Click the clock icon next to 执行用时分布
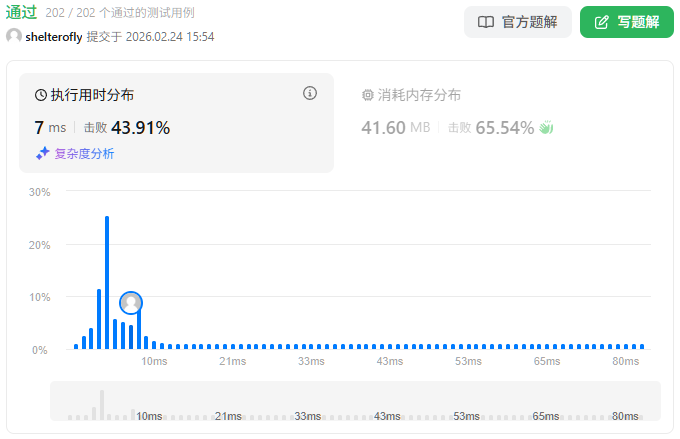 point(41,95)
